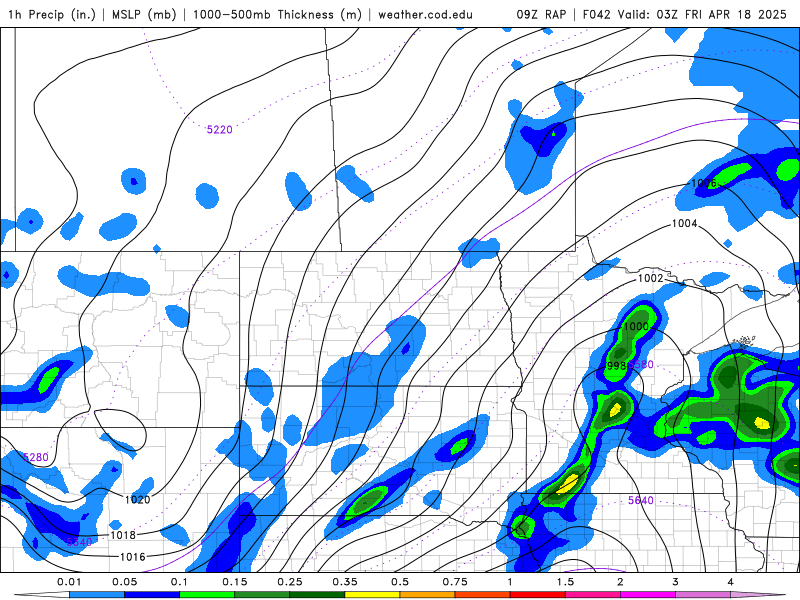Click the 0.5 precipitation legend value

click(x=400, y=582)
